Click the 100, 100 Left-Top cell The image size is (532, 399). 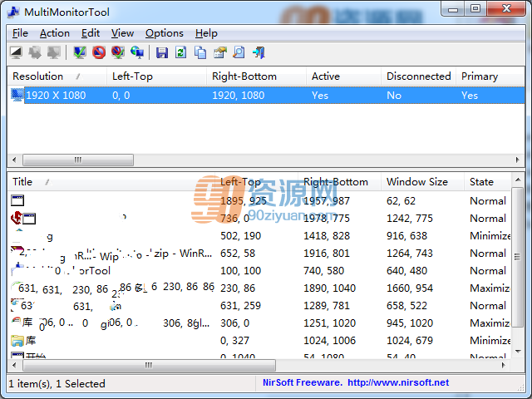(x=240, y=271)
